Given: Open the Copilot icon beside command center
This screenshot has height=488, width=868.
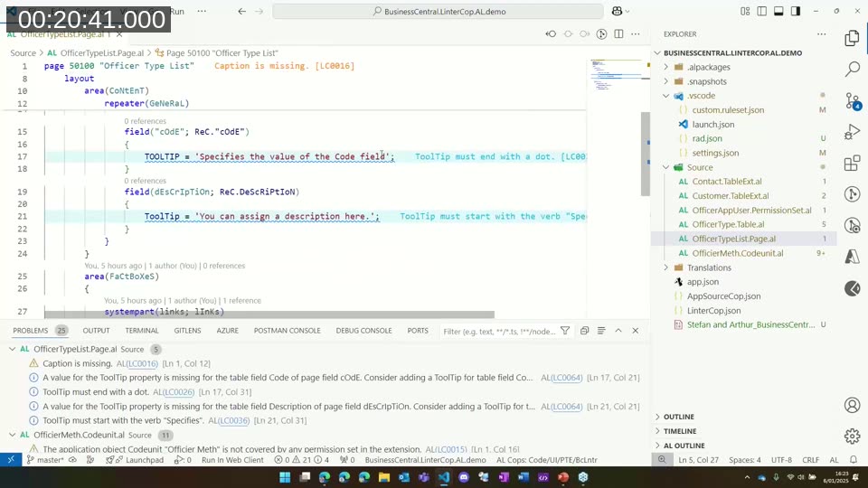Looking at the screenshot, I should coord(617,11).
